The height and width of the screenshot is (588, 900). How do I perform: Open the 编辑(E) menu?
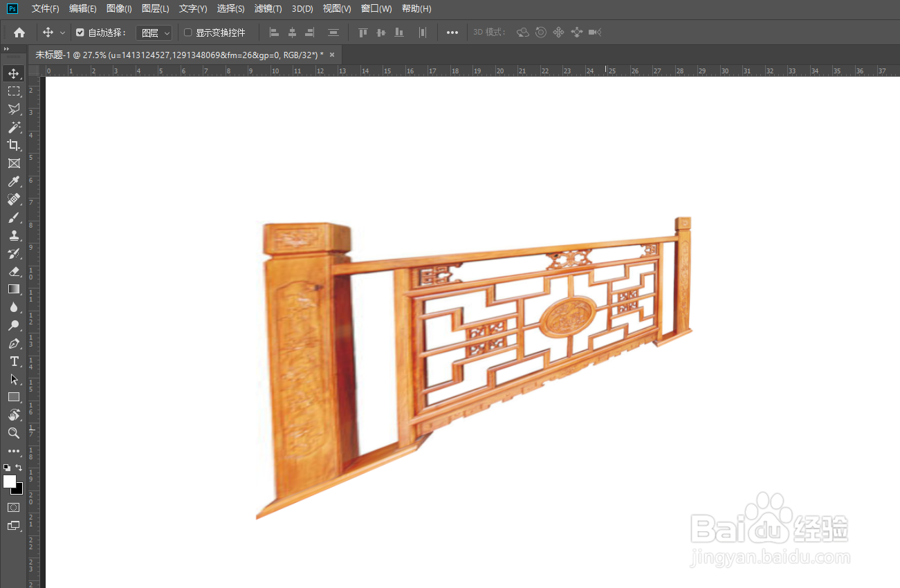pos(83,9)
